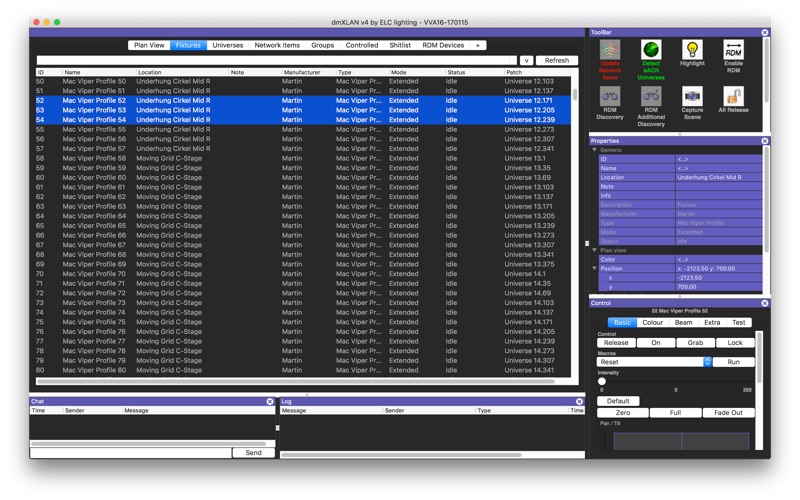
Task: Close the Log panel
Action: click(x=579, y=402)
